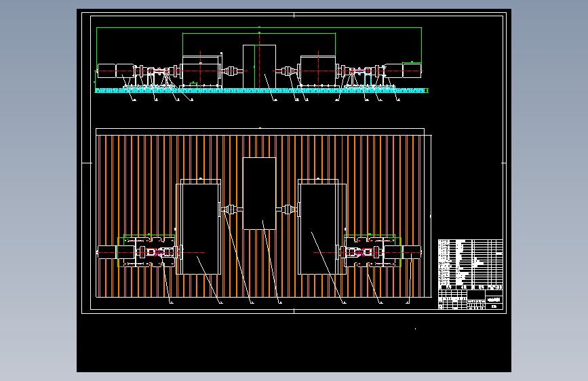Select the central tall rectangle in elevation view

pyautogui.click(x=259, y=66)
